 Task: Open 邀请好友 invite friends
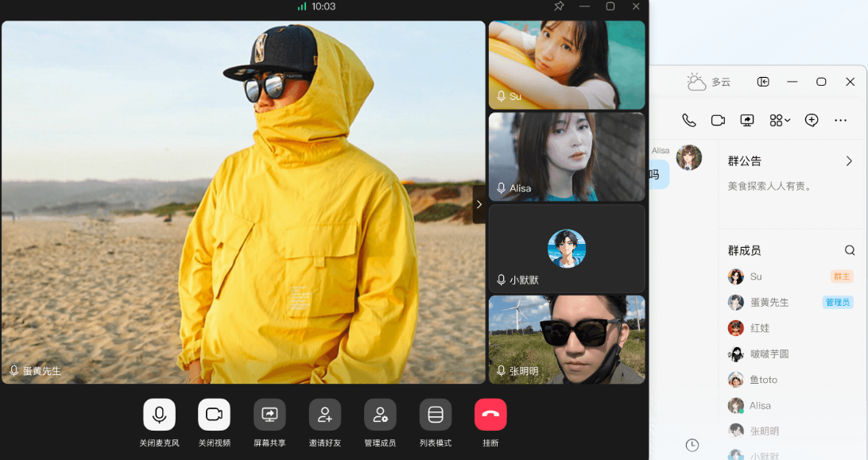tap(325, 415)
